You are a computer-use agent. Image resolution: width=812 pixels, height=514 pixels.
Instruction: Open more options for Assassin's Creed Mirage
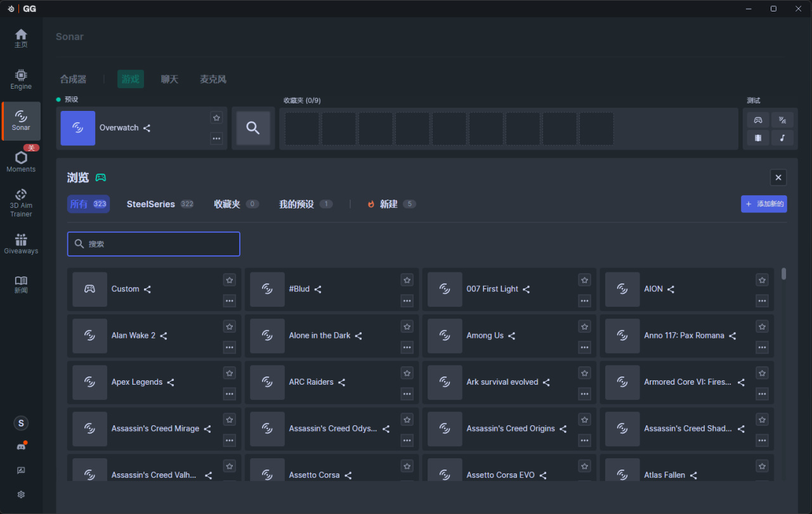[230, 440]
